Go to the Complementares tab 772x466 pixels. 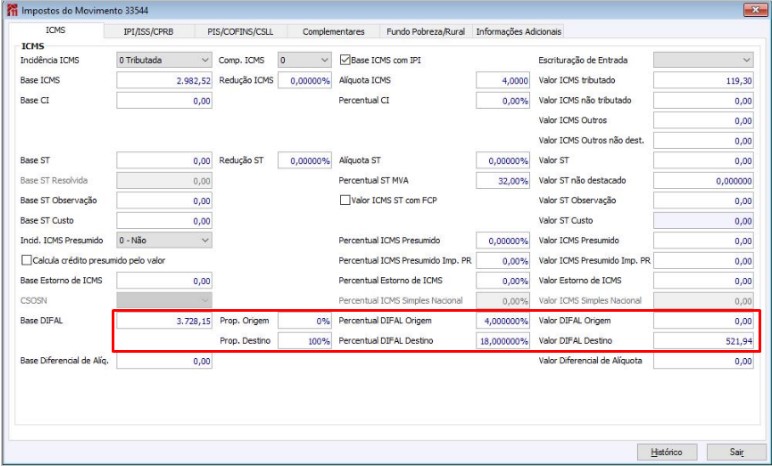click(x=333, y=32)
